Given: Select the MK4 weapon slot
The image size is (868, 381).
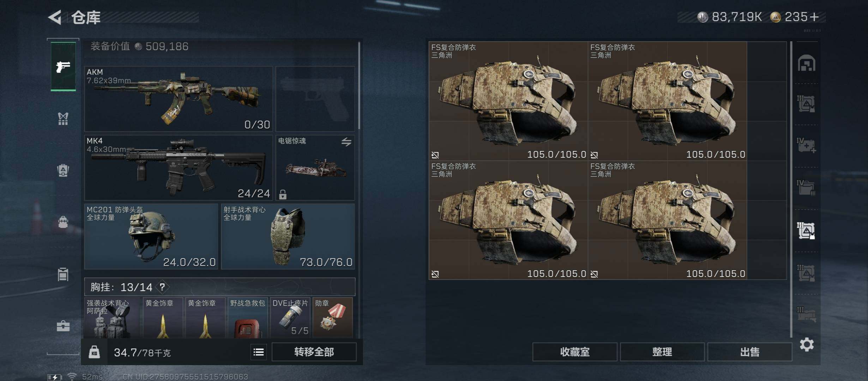Looking at the screenshot, I should click(179, 168).
